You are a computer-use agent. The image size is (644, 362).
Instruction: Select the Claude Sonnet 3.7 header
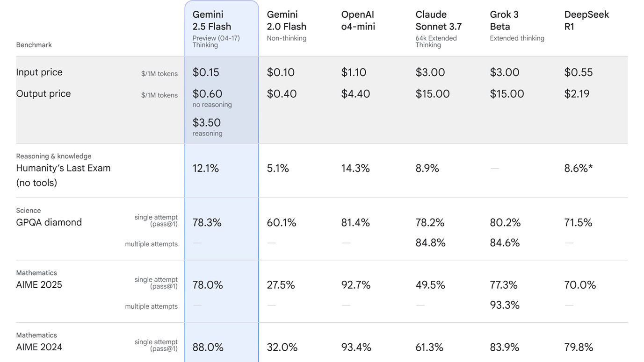click(438, 21)
